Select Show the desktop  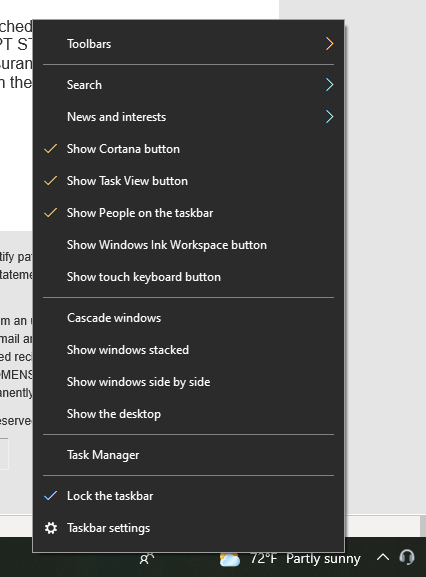[x=188, y=414]
